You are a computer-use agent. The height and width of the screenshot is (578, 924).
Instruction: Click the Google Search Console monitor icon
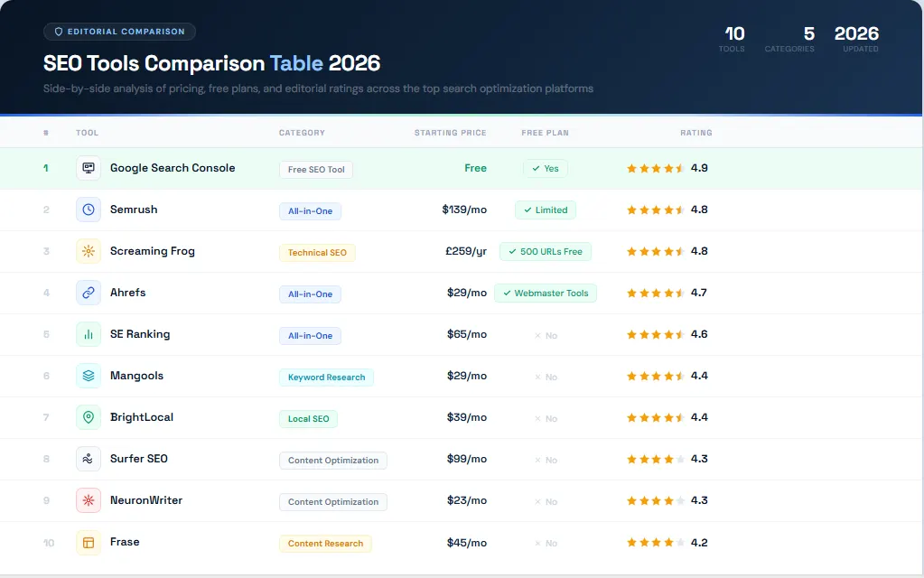[89, 168]
